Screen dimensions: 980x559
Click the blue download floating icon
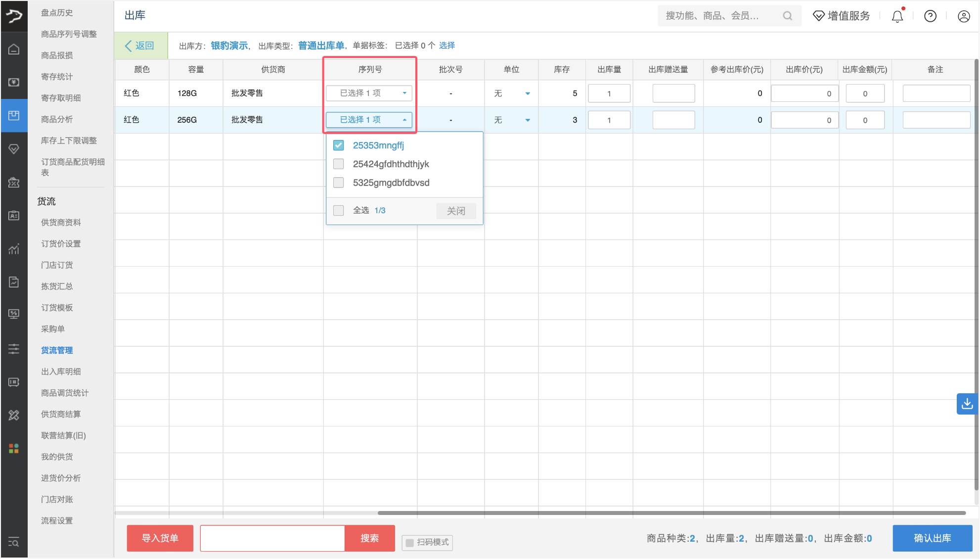click(967, 404)
